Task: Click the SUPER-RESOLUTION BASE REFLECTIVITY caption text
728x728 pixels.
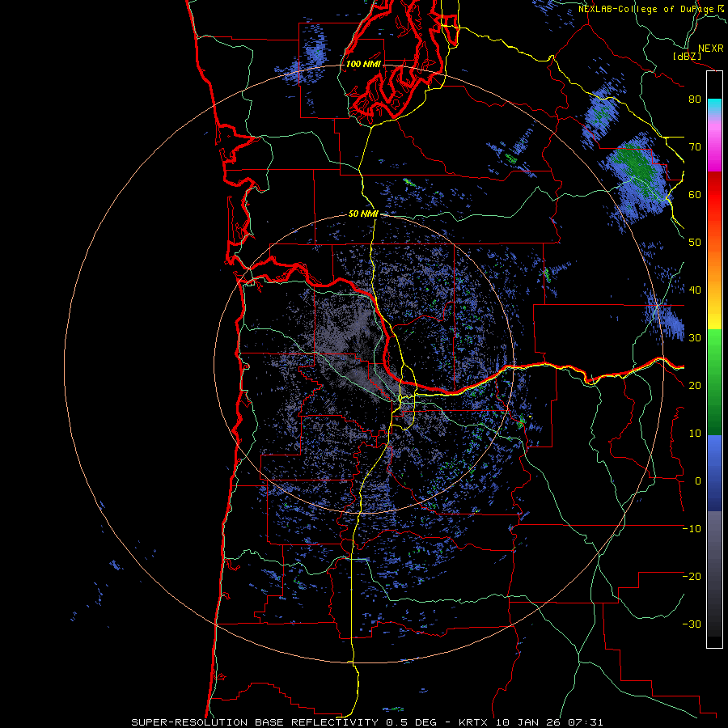Action: point(255,722)
